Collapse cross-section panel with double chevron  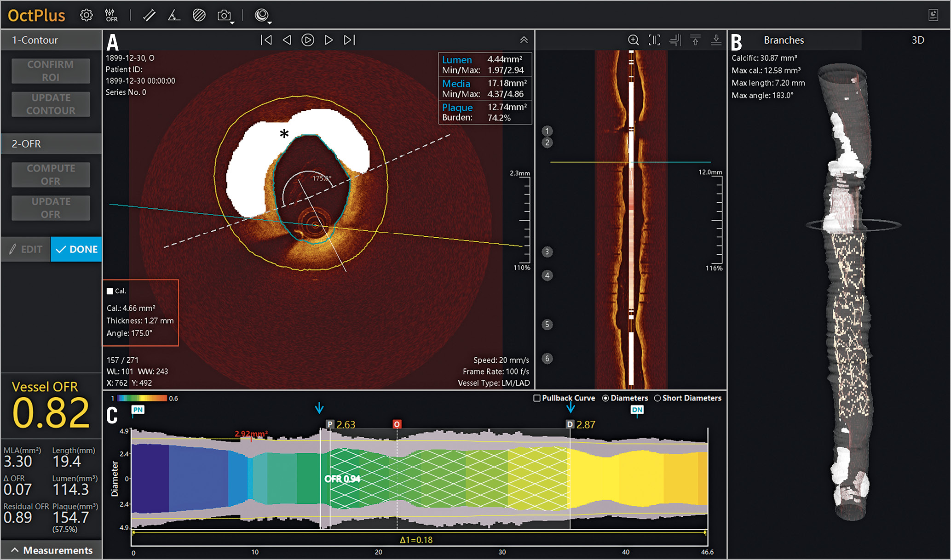pyautogui.click(x=524, y=40)
